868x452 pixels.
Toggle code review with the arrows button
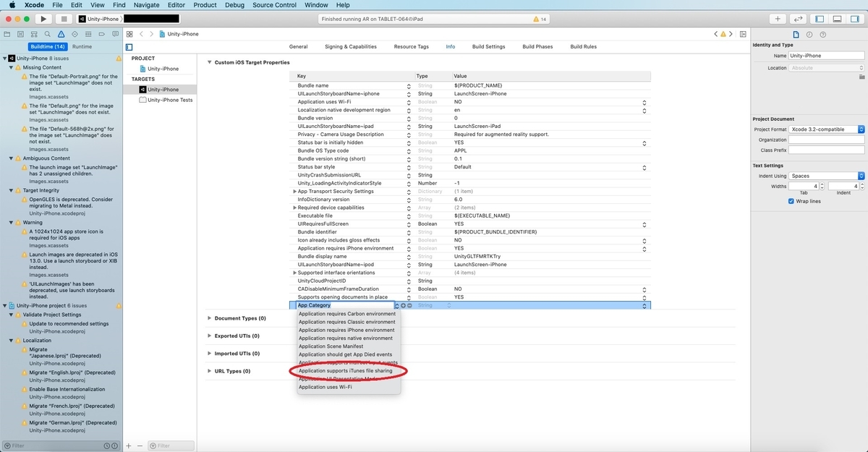[799, 19]
